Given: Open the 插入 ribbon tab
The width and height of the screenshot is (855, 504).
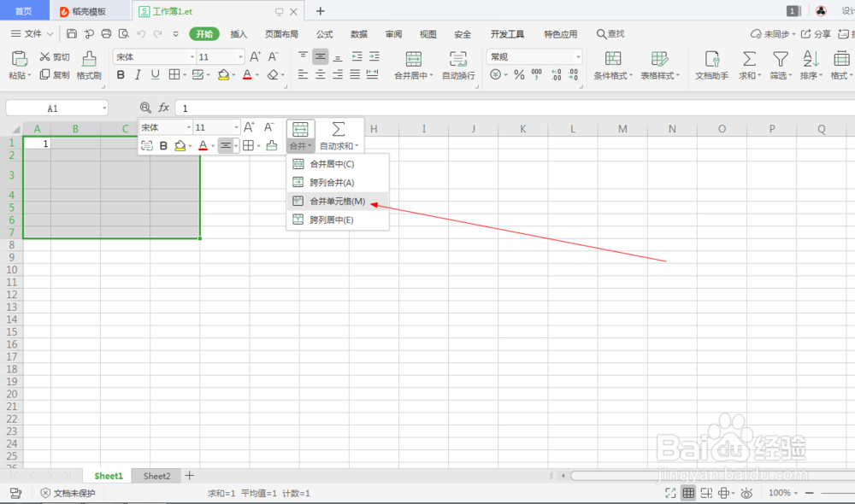Looking at the screenshot, I should pyautogui.click(x=239, y=34).
